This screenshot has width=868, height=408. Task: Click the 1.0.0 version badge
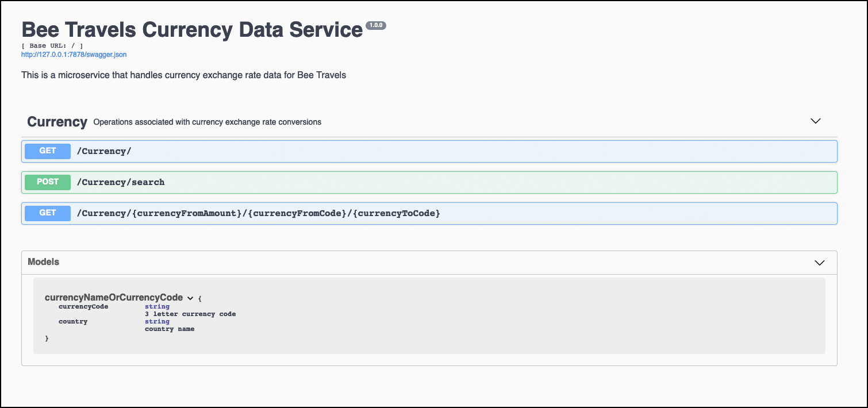[376, 25]
